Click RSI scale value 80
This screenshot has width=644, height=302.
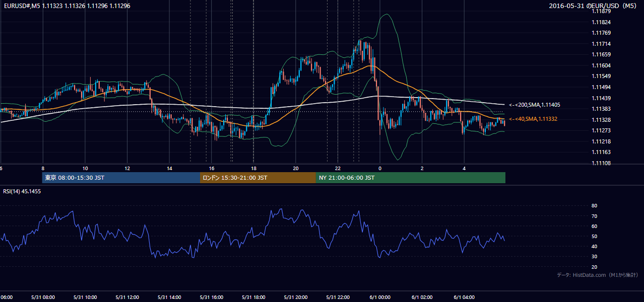594,206
